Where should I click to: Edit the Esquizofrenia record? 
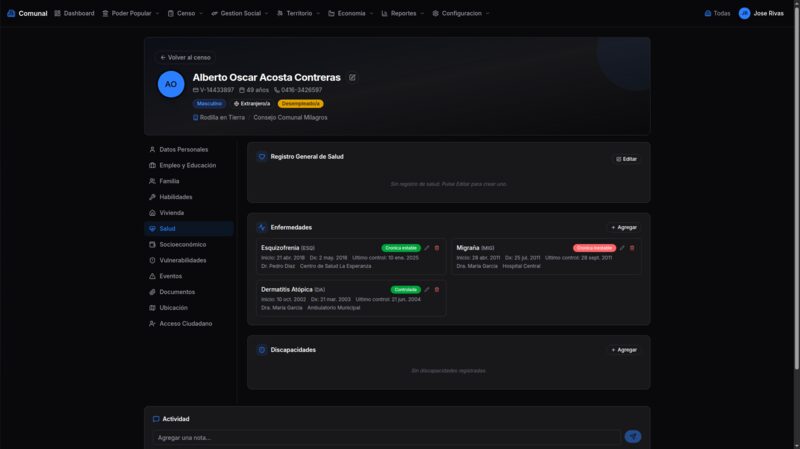pyautogui.click(x=427, y=248)
